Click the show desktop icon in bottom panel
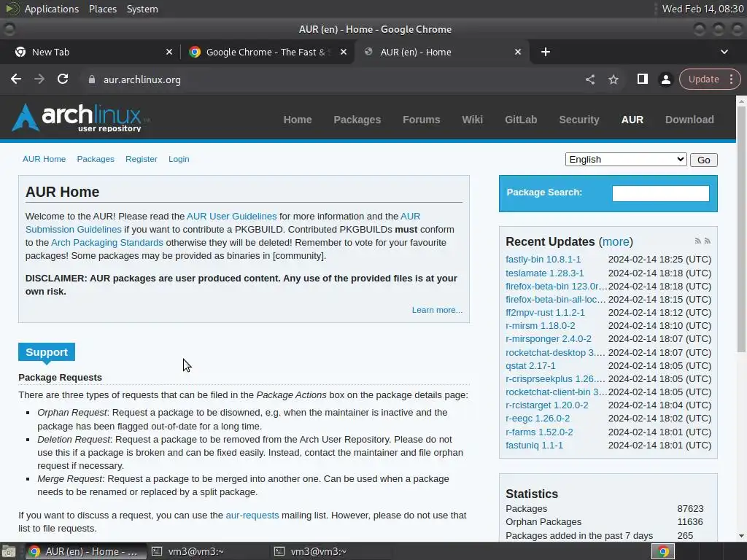Viewport: 747px width, 560px height. click(8, 551)
